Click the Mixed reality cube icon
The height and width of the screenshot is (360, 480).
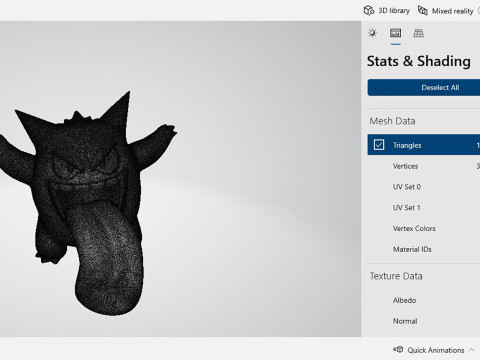click(x=423, y=11)
